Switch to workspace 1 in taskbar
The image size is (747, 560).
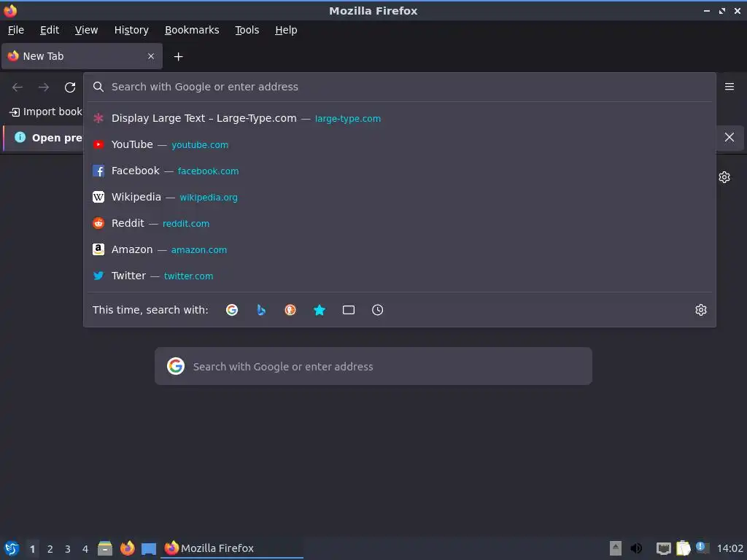pos(32,549)
